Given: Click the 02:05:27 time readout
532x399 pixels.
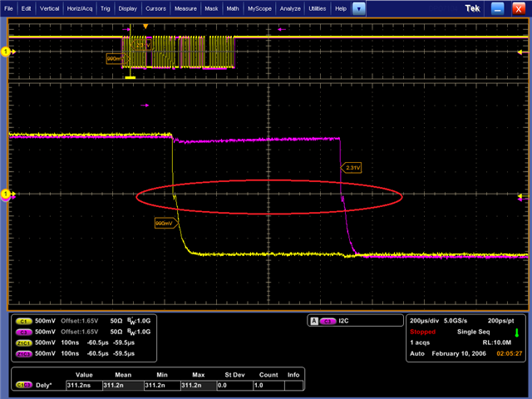Looking at the screenshot, I should pos(510,353).
